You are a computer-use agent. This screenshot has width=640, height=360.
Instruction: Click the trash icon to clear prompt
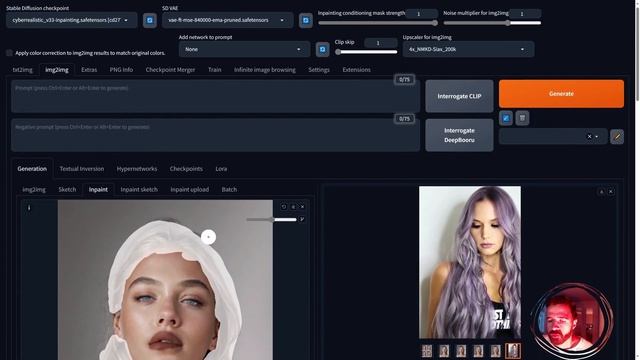[522, 118]
